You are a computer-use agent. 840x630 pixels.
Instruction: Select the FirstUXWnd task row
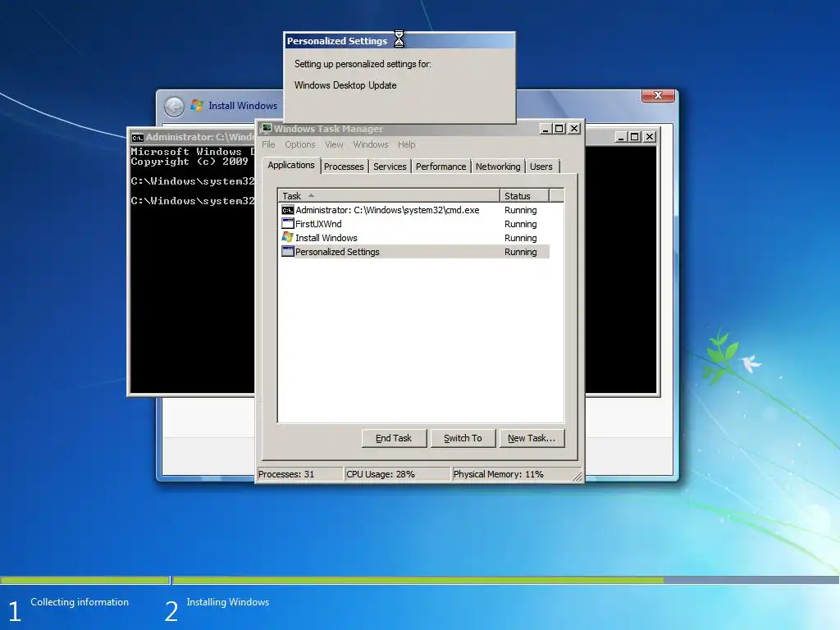point(415,224)
